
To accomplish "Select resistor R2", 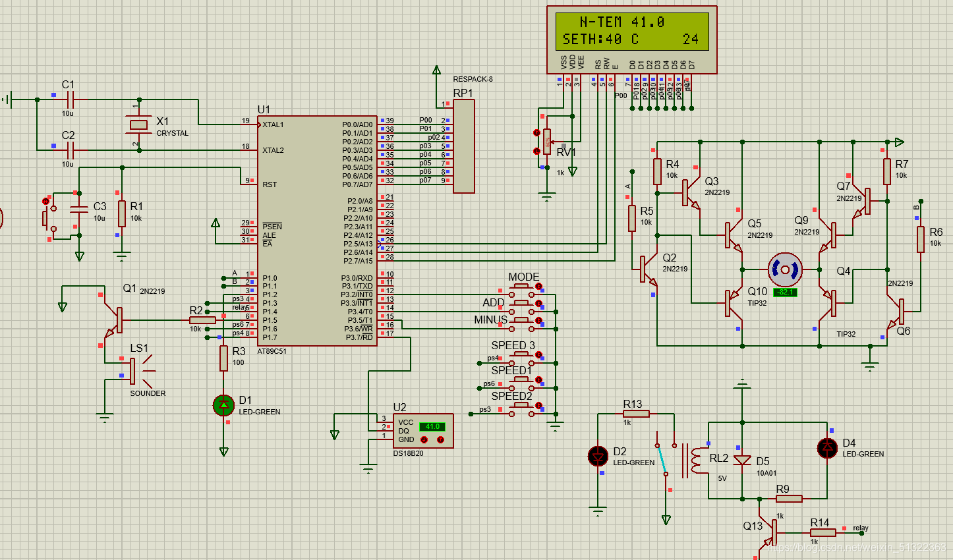I will [x=202, y=320].
